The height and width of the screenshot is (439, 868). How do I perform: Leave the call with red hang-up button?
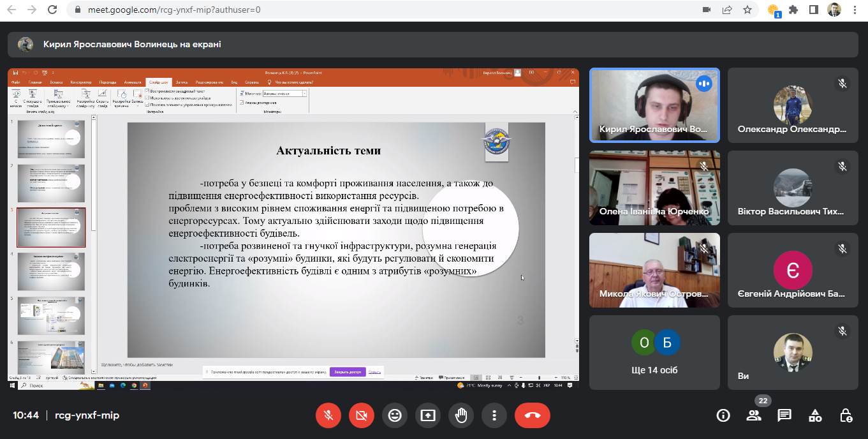[533, 415]
